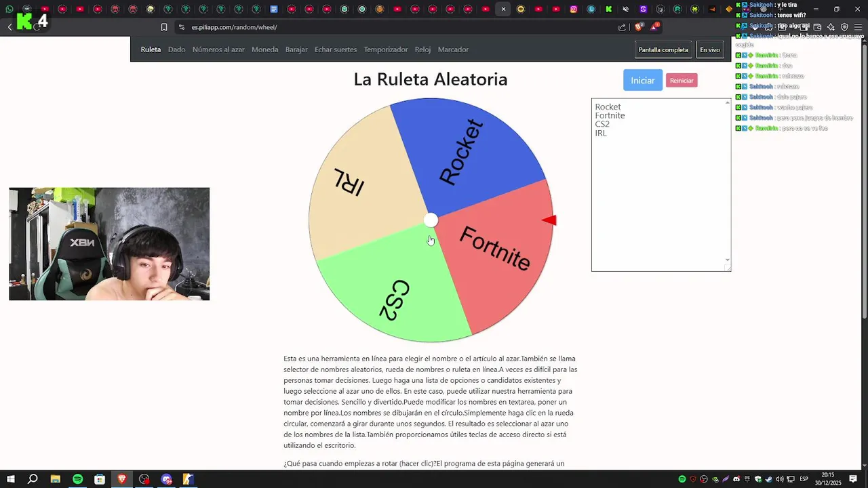Open the volume speaker tray icon

point(780,479)
